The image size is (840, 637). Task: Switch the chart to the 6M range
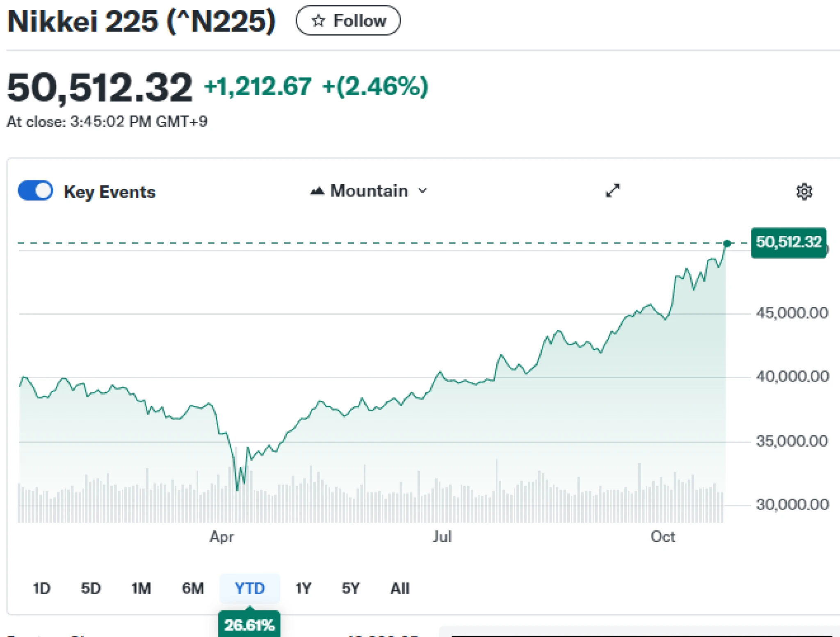pyautogui.click(x=193, y=589)
